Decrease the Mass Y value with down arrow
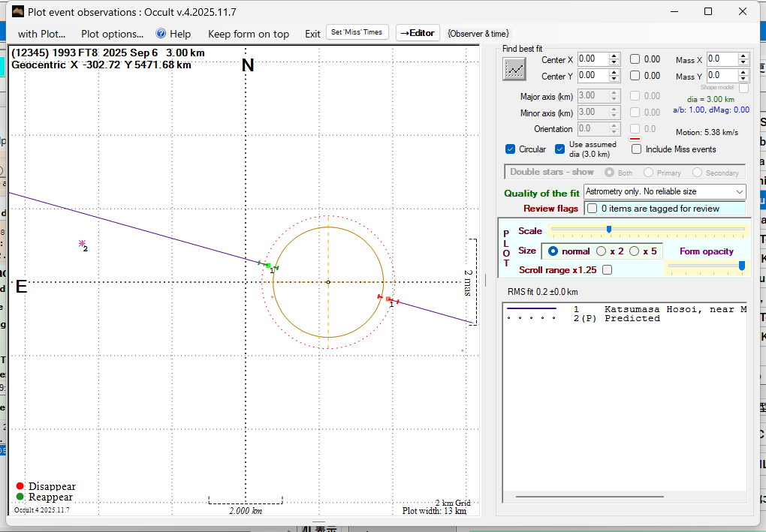 [x=743, y=79]
